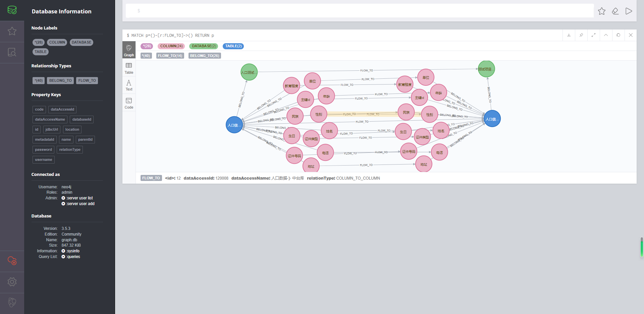This screenshot has height=314, width=644.
Task: Click the FLOW_TO tag in status bar
Action: point(151,178)
